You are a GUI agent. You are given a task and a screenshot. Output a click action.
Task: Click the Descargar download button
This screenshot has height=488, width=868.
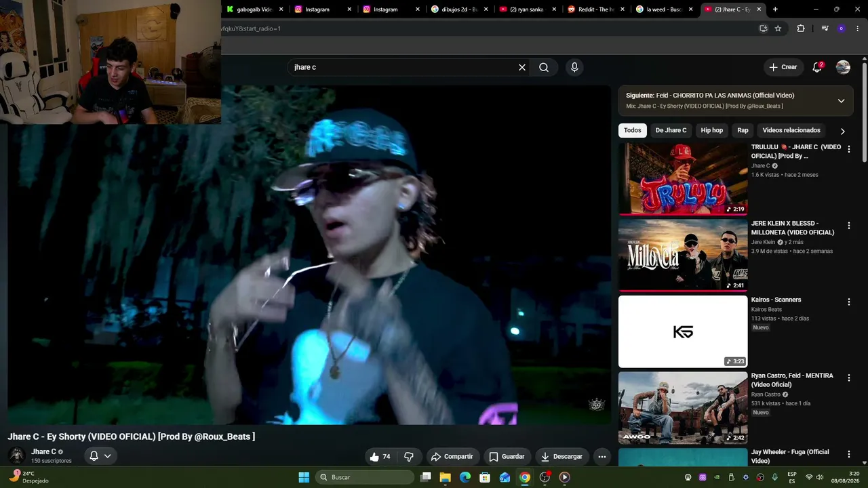coord(562,457)
